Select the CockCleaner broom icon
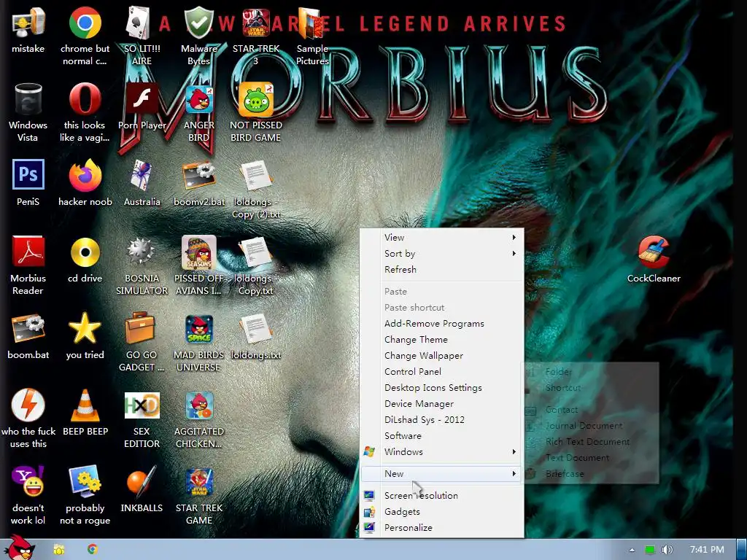 [x=654, y=252]
